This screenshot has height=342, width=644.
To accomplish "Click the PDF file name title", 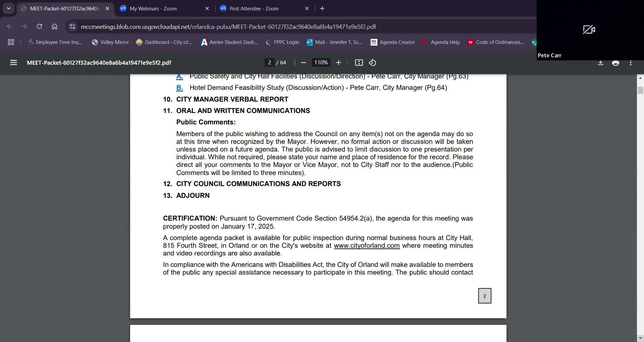I will pos(99,63).
